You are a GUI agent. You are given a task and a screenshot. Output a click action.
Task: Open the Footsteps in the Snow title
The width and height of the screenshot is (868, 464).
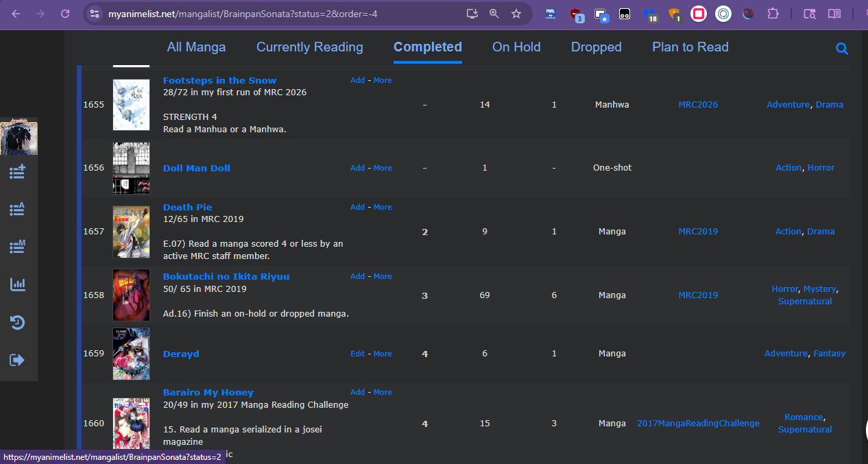[219, 80]
